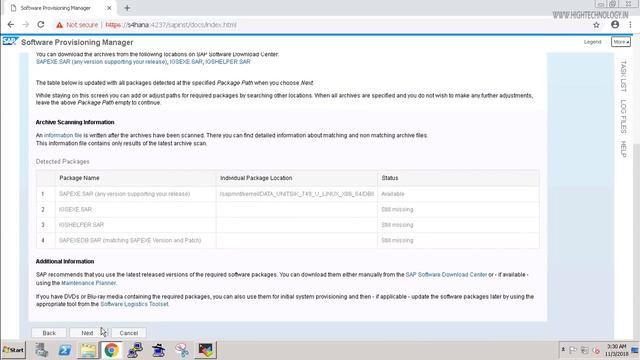Open the Chrome three-dot menu
This screenshot has height=360, width=640.
630,25
